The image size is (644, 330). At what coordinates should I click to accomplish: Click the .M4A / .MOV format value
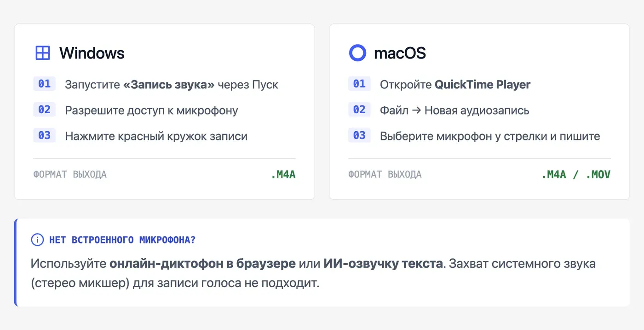tap(576, 174)
